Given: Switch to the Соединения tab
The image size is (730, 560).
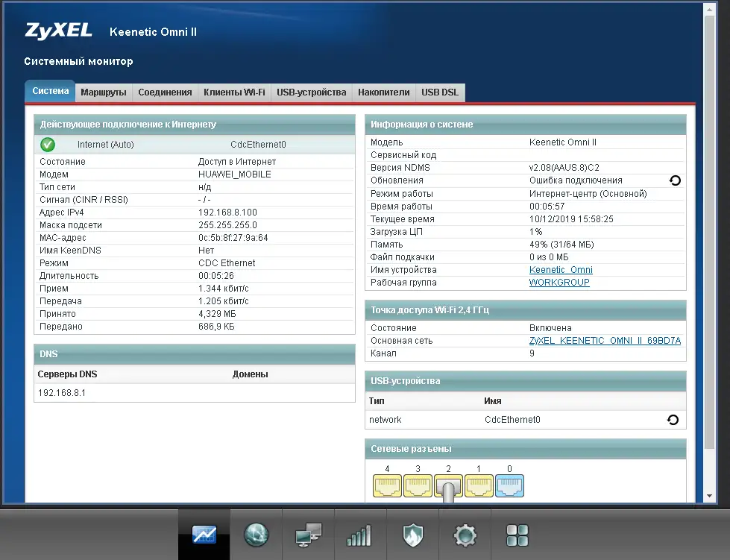Looking at the screenshot, I should [165, 92].
